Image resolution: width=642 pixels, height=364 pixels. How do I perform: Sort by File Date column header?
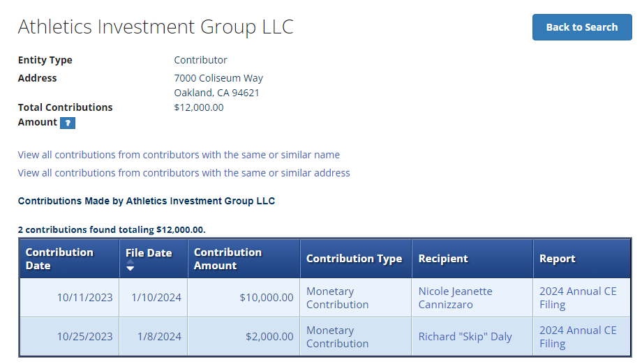click(149, 253)
